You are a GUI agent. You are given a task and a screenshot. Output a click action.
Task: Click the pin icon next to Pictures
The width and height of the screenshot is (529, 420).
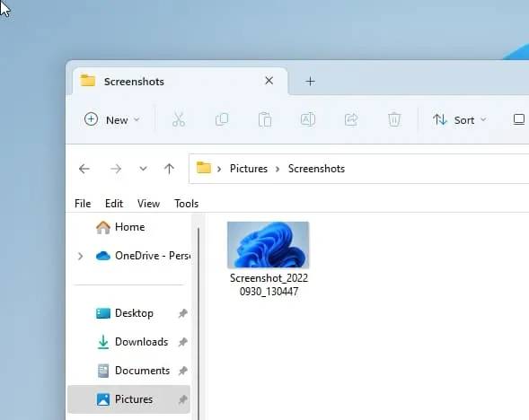pos(183,399)
